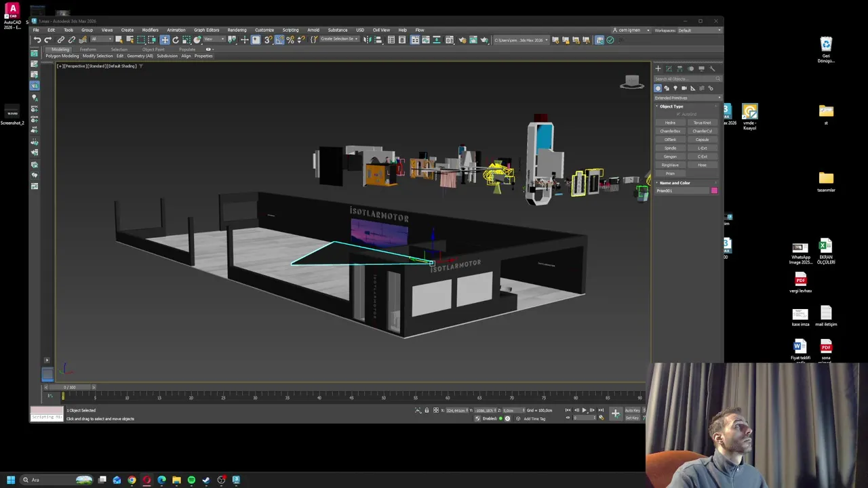Open the pink object color swatch
Screen dimensions: 868x488
click(x=714, y=190)
